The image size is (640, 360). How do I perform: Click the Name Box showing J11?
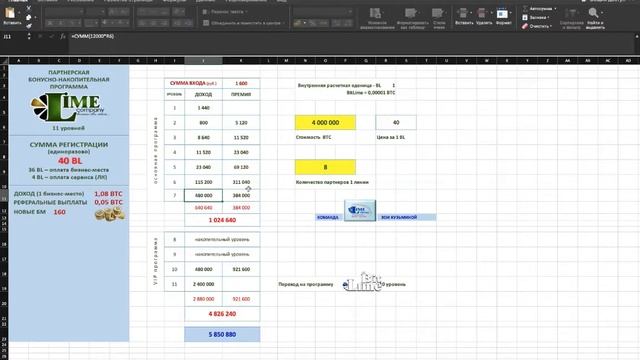[13, 36]
